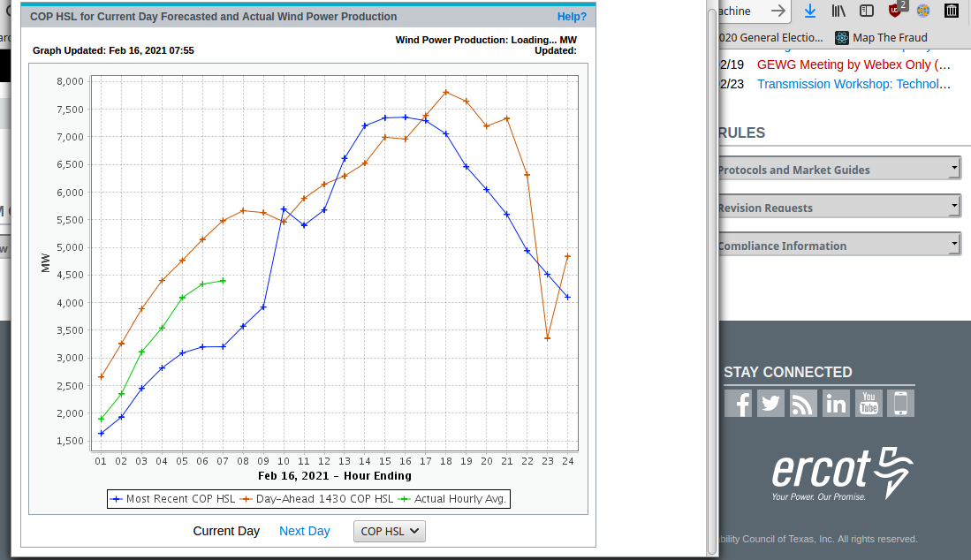Switch to the Next Day chart
This screenshot has height=560, width=971.
click(x=305, y=531)
